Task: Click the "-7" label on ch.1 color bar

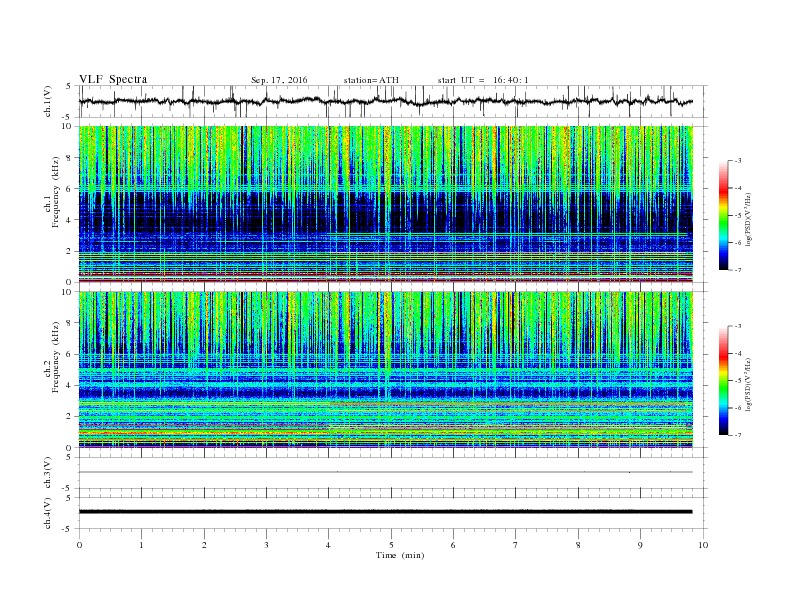Action: point(738,270)
